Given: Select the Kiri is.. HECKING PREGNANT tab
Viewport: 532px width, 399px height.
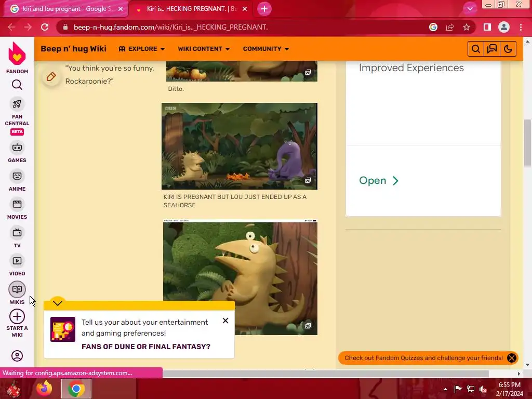Looking at the screenshot, I should [x=191, y=9].
